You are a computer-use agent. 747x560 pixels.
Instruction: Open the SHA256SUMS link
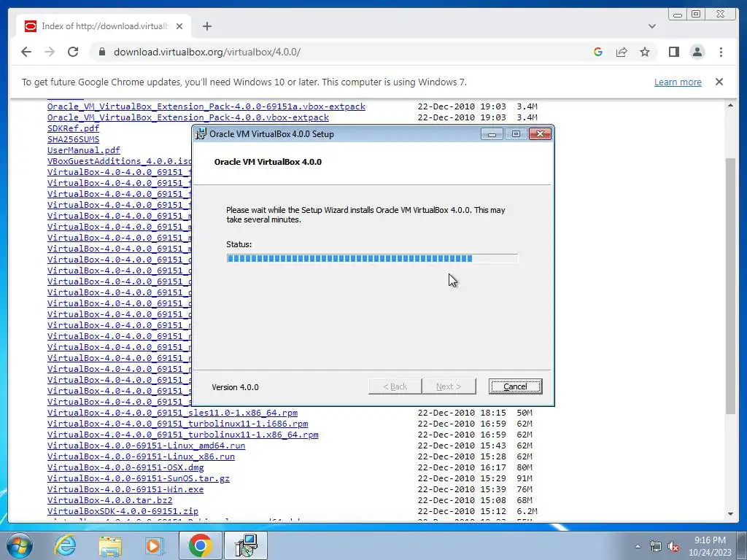74,139
